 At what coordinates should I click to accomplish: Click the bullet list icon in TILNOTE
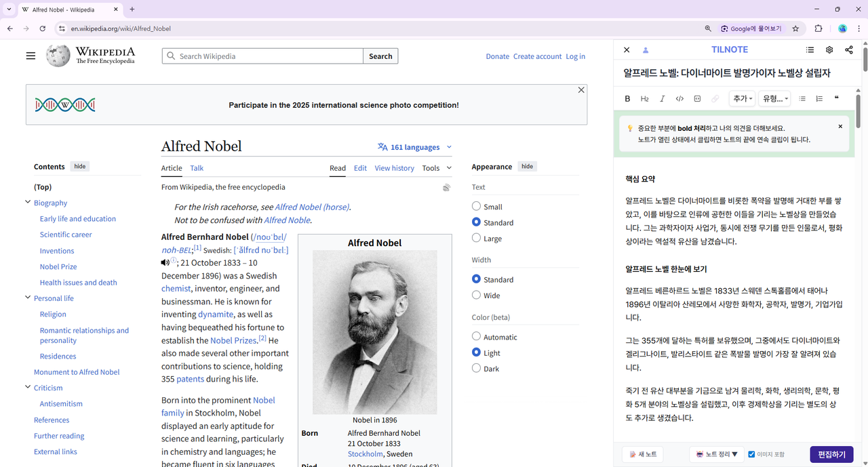pyautogui.click(x=802, y=98)
